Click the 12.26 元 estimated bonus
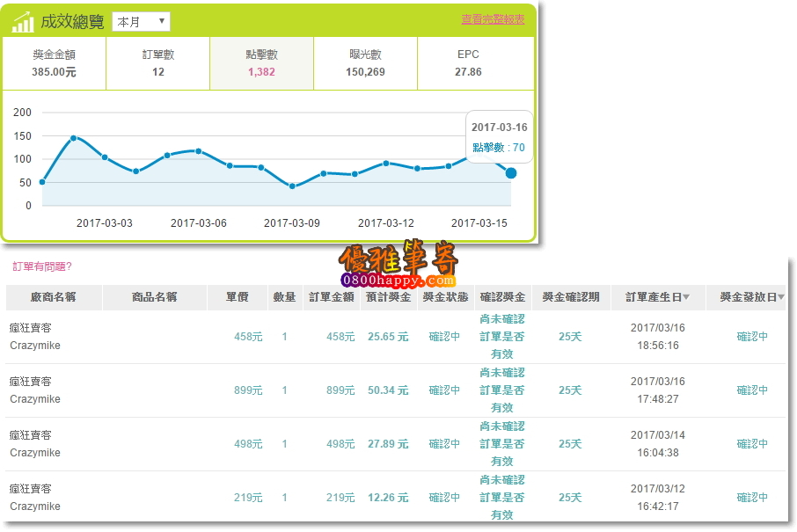This screenshot has height=532, width=797. [x=388, y=498]
